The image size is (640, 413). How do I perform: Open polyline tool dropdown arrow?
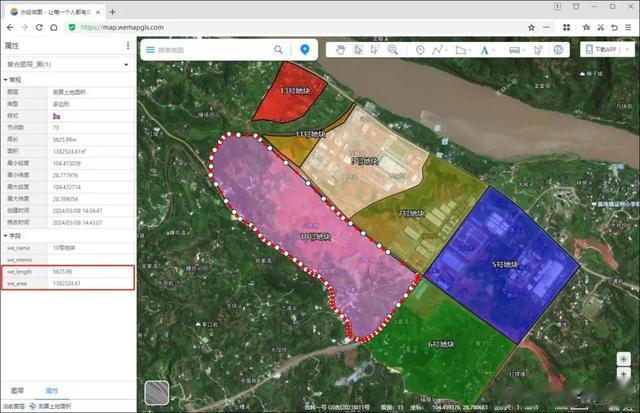pyautogui.click(x=447, y=50)
